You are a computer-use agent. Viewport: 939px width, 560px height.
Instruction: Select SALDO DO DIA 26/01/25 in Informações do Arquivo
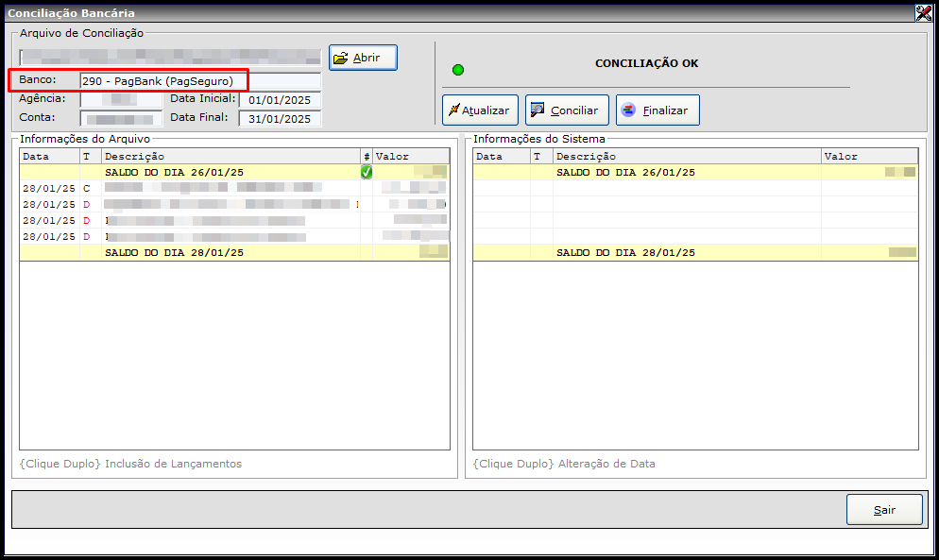234,173
